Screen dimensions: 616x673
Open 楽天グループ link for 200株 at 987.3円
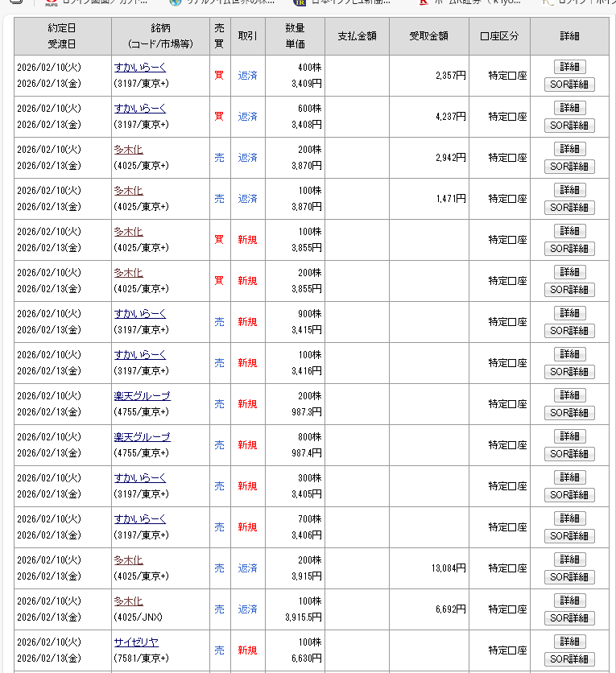click(x=142, y=396)
